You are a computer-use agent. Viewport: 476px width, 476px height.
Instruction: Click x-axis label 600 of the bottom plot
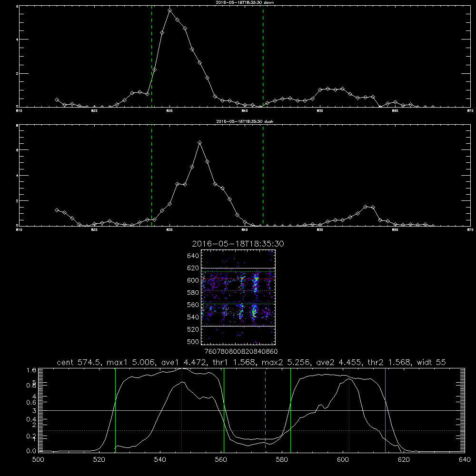(x=343, y=460)
